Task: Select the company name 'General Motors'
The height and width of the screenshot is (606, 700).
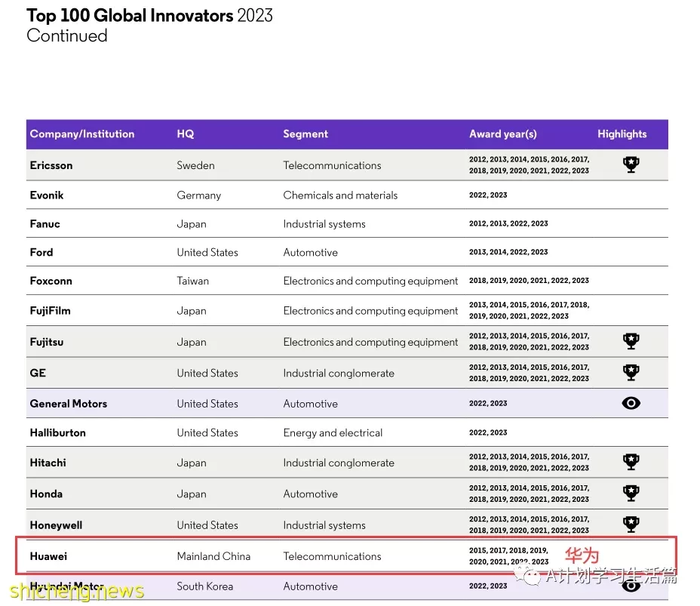Action: point(69,404)
